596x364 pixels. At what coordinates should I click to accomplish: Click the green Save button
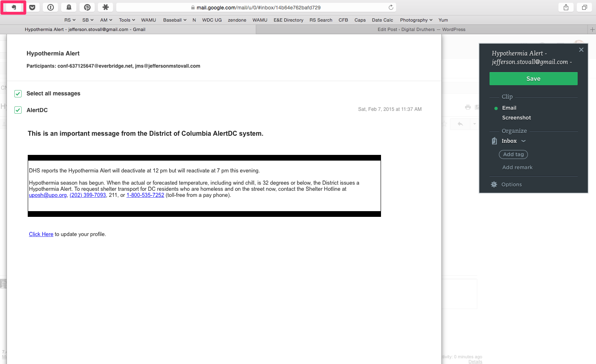point(533,79)
